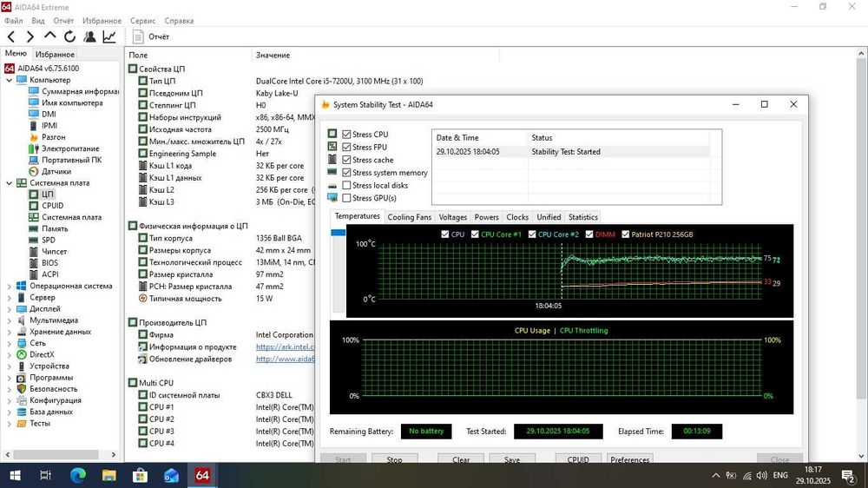
Task: Expand the Хранение данных node
Action: tap(10, 332)
